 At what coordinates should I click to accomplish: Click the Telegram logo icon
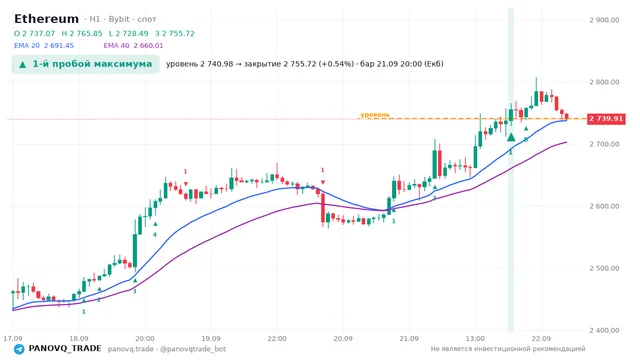[x=19, y=349]
